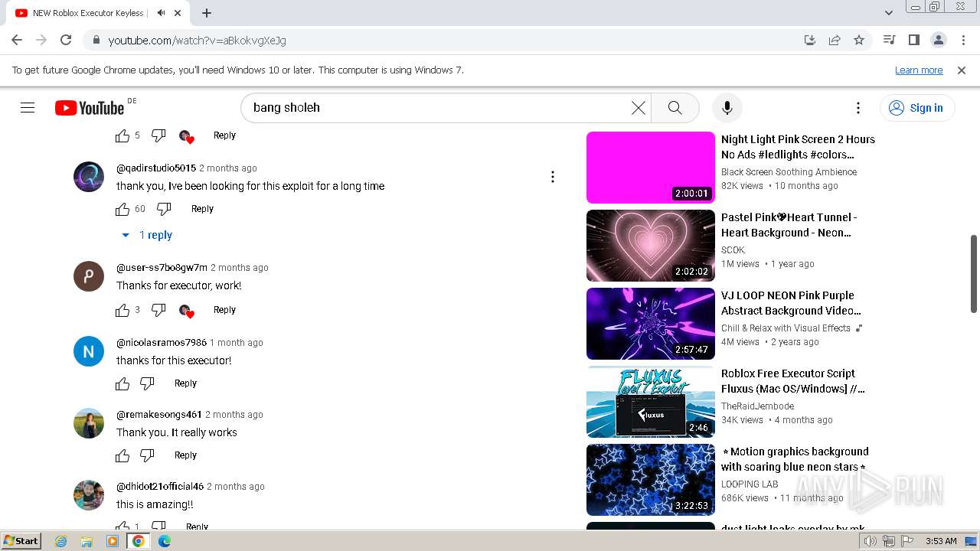The height and width of the screenshot is (551, 980).
Task: Open Chrome three-dot menu
Action: click(x=962, y=40)
